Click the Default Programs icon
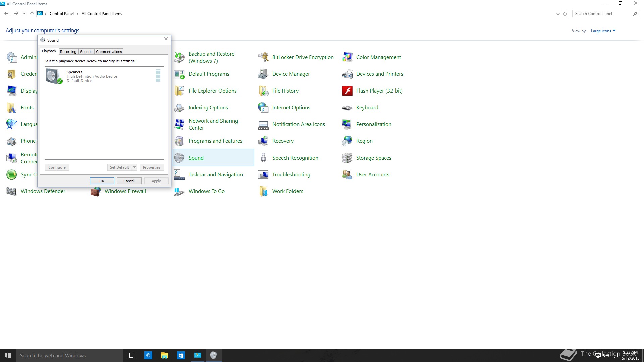 179,74
